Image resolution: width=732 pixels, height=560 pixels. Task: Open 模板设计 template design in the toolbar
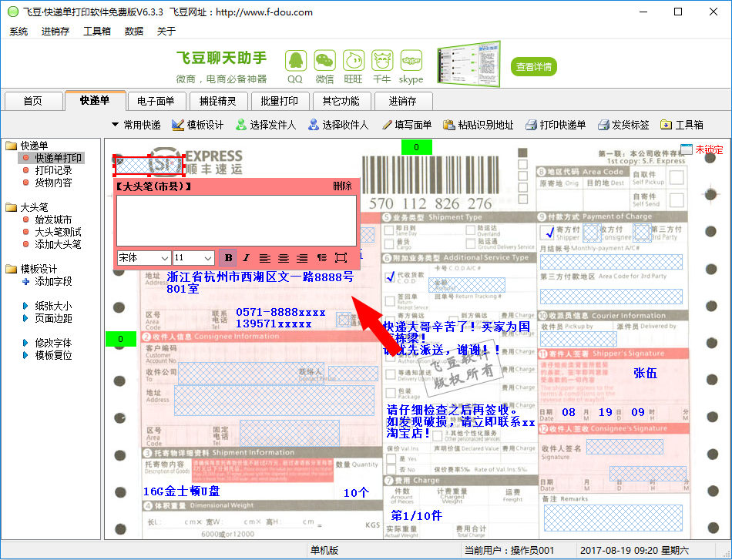(x=198, y=125)
